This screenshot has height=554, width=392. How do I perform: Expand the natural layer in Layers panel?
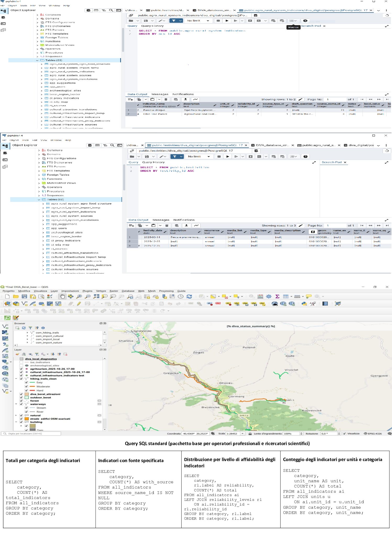[x=16, y=415]
